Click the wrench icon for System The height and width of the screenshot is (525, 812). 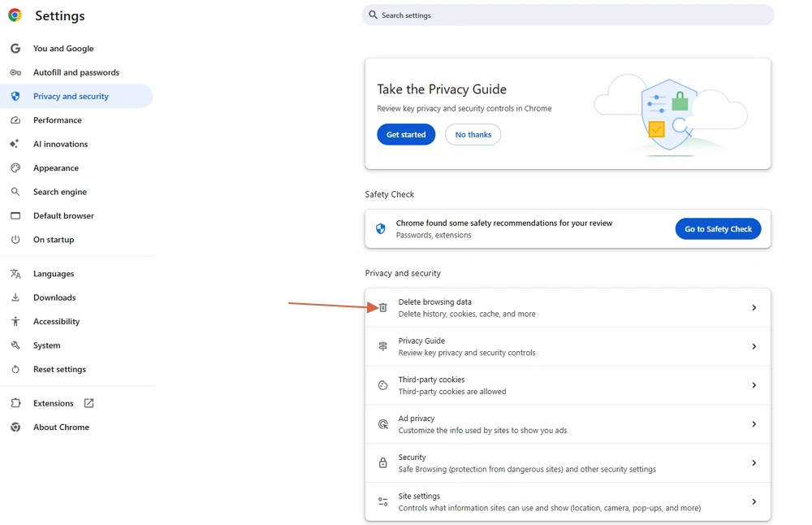pos(15,345)
